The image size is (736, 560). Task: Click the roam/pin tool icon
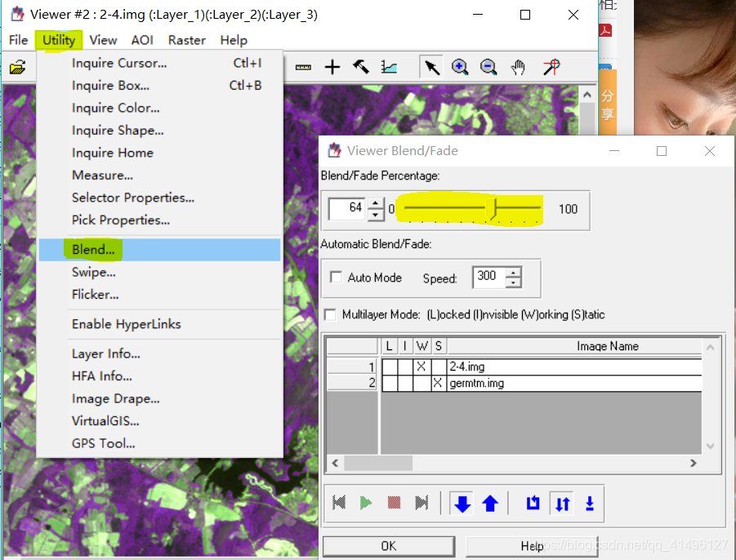551,67
